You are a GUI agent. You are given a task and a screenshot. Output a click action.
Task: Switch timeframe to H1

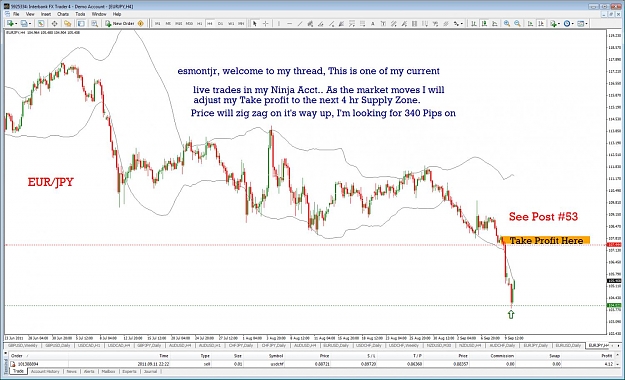click(200, 24)
